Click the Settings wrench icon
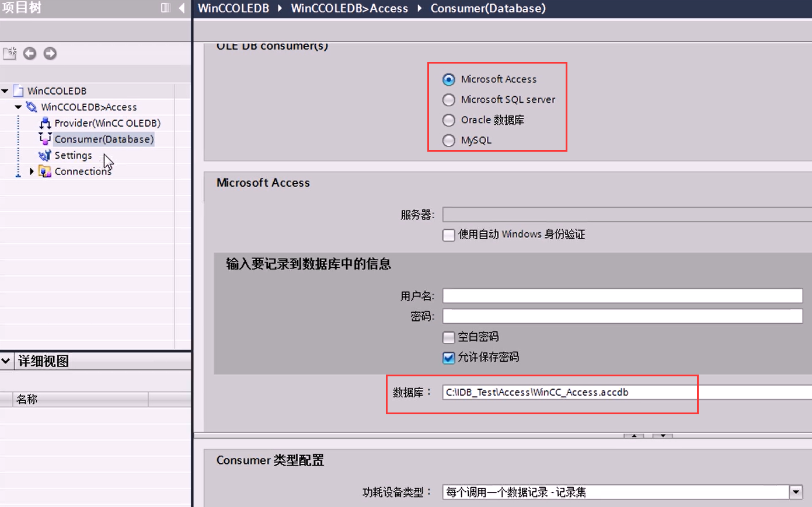Screen dimensions: 812x507 coord(45,155)
